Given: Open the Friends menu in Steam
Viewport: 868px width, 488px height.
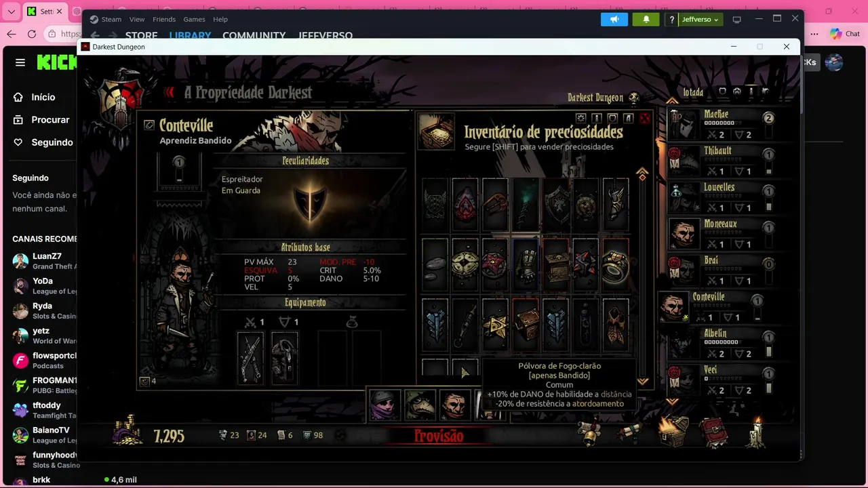Looking at the screenshot, I should (x=164, y=19).
